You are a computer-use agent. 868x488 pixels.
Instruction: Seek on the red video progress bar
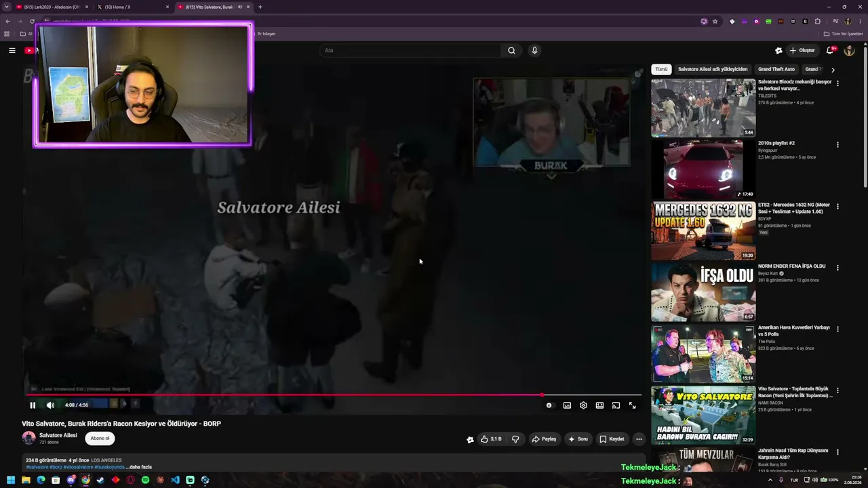coord(334,394)
